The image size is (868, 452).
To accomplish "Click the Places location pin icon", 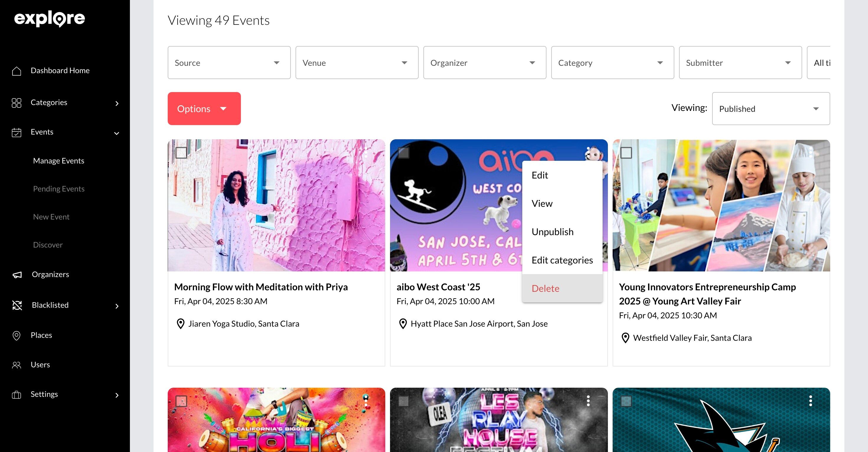I will pyautogui.click(x=17, y=335).
